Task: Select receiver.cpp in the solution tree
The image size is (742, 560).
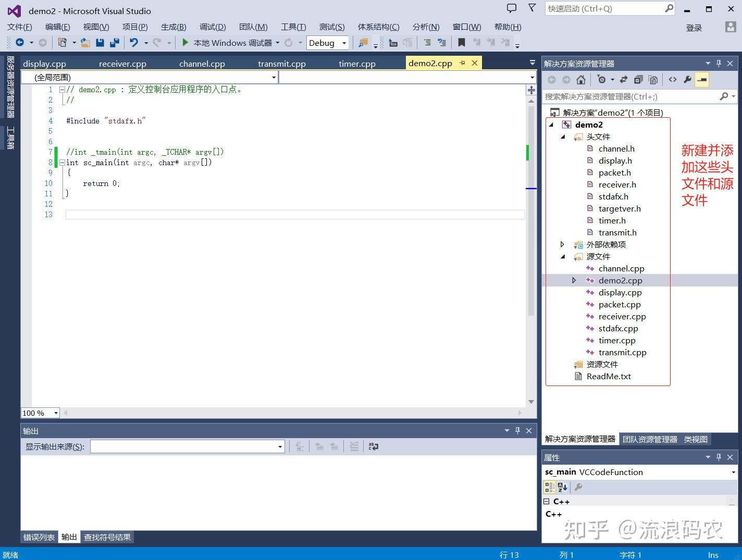Action: [622, 317]
